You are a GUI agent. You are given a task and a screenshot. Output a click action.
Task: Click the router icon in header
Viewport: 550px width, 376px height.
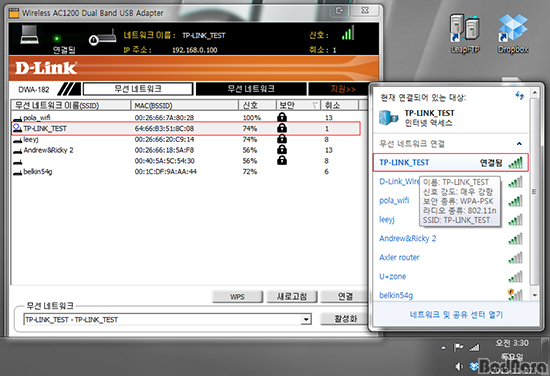(102, 38)
